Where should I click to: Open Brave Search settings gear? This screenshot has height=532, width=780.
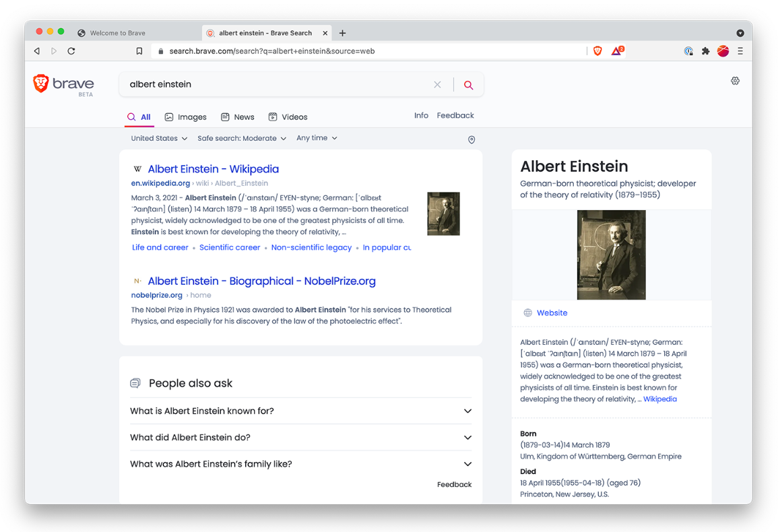(x=735, y=80)
